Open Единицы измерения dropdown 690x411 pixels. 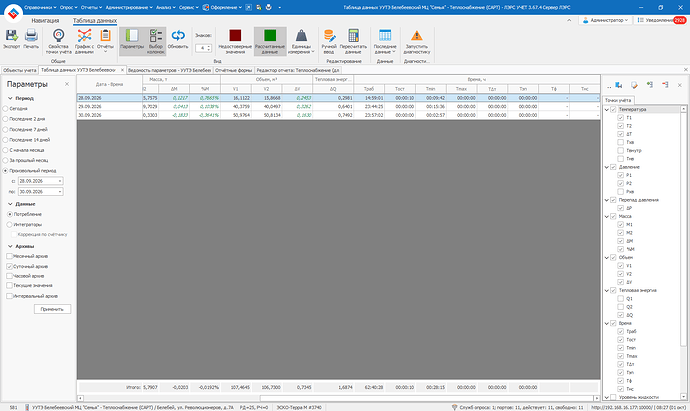[301, 41]
